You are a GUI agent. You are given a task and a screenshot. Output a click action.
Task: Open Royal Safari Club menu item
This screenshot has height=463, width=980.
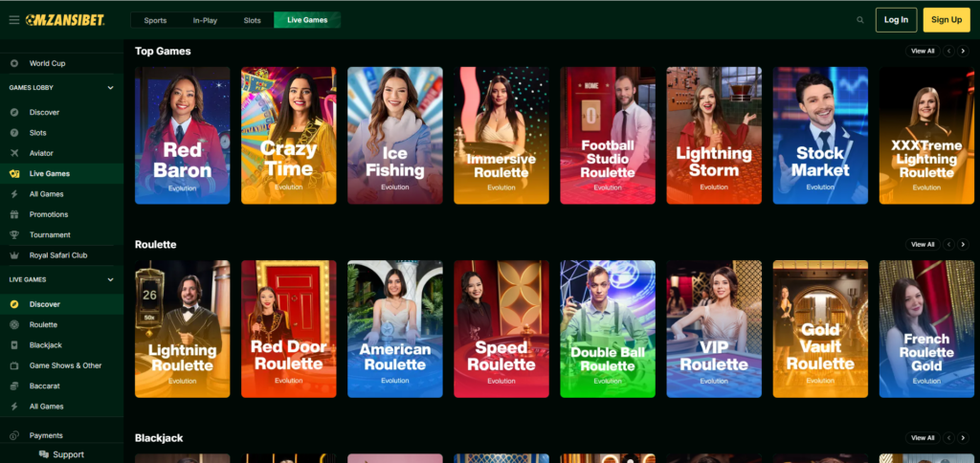click(x=62, y=255)
